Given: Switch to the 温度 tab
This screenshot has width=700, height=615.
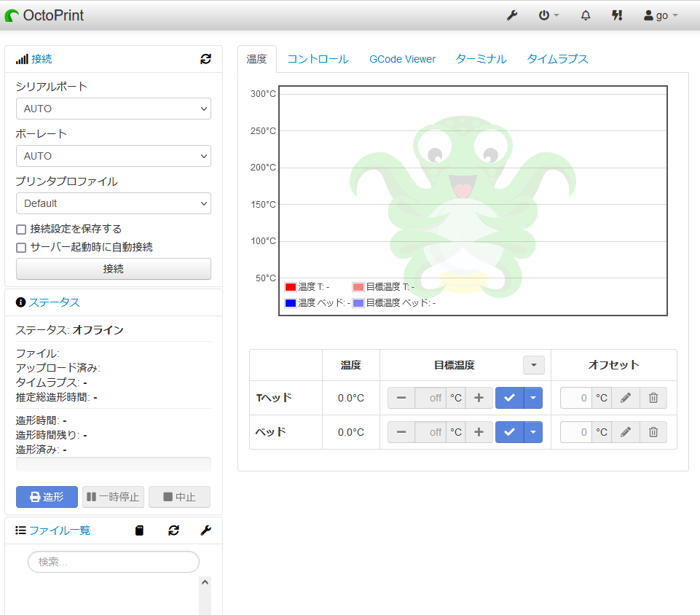Looking at the screenshot, I should pyautogui.click(x=256, y=59).
